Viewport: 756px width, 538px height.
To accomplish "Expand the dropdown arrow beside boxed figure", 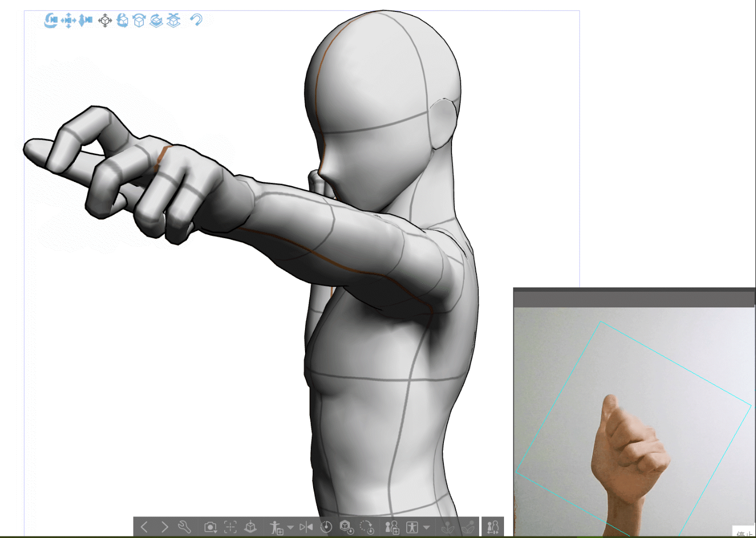I will coord(427,527).
